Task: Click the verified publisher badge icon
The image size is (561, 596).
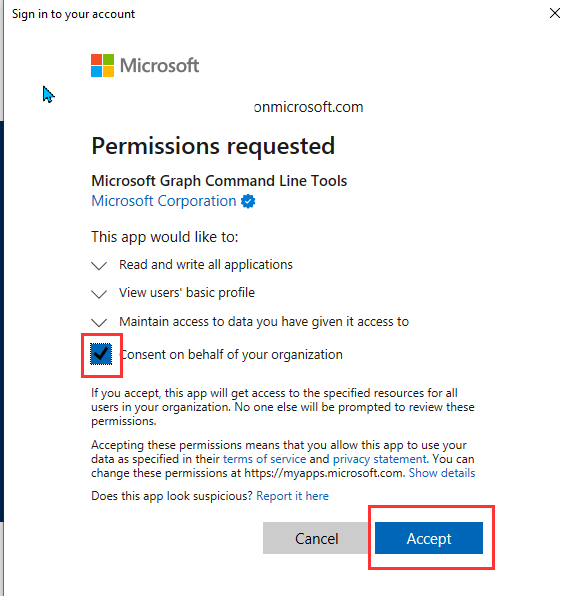Action: [x=248, y=201]
